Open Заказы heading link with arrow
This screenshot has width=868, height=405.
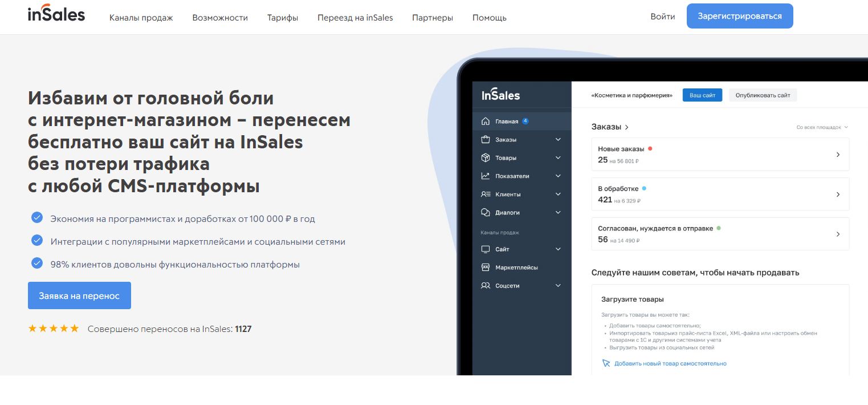[610, 127]
